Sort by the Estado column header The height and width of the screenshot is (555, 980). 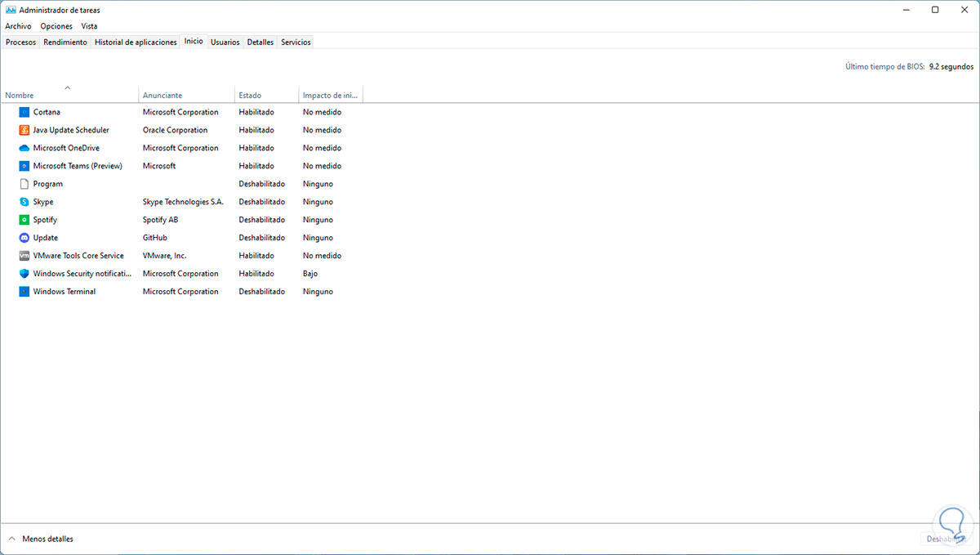pyautogui.click(x=267, y=95)
